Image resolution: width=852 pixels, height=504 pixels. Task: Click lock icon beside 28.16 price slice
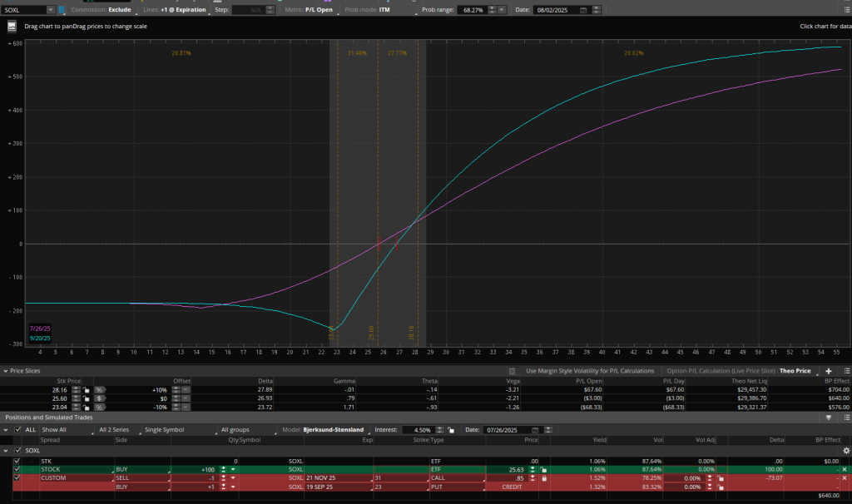(x=86, y=388)
